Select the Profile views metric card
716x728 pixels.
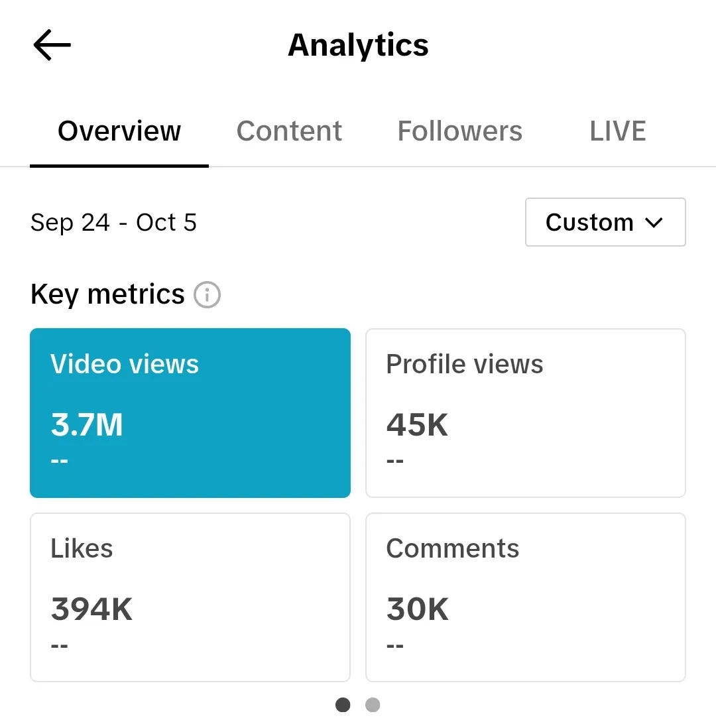[x=525, y=412]
